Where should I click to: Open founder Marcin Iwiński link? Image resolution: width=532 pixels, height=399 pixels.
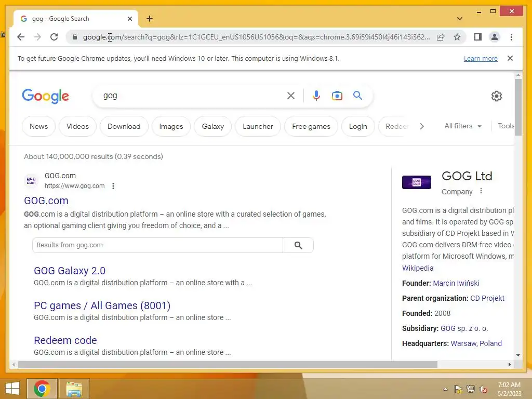click(x=456, y=283)
